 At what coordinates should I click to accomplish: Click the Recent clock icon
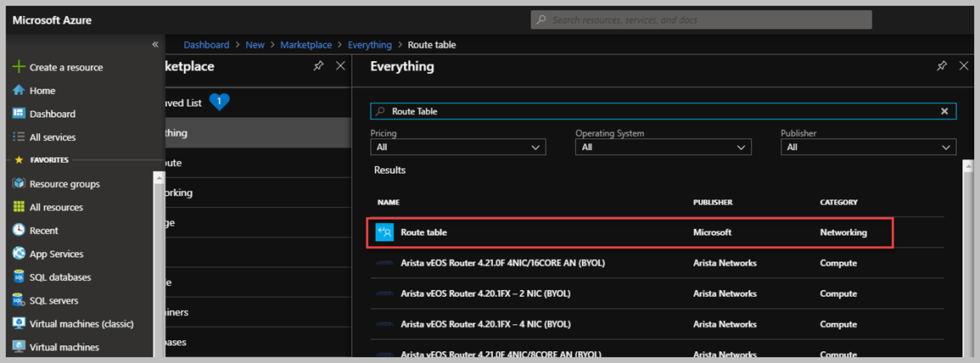click(19, 231)
